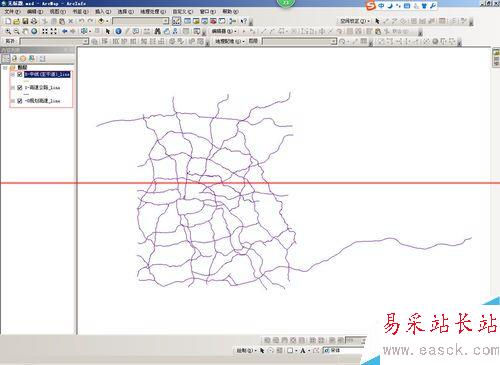Choose the Select Elements arrow tool

point(108,31)
